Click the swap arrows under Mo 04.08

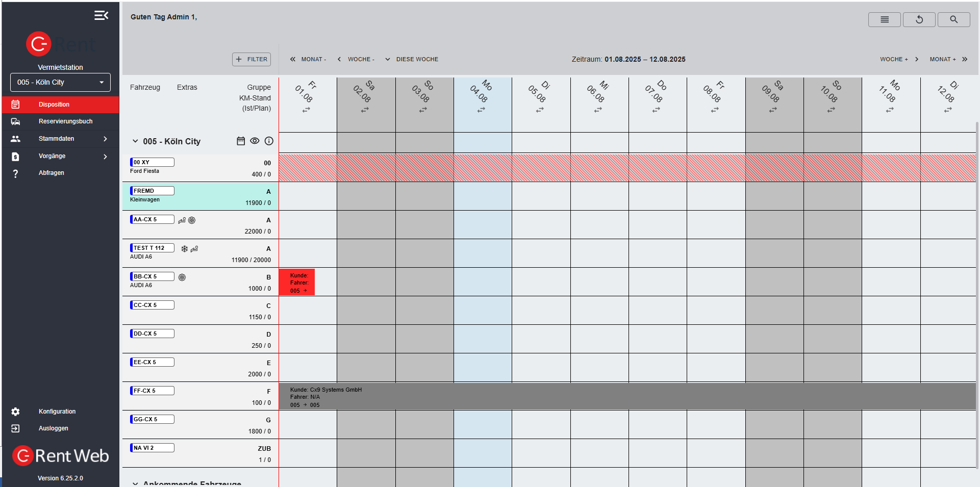point(481,110)
